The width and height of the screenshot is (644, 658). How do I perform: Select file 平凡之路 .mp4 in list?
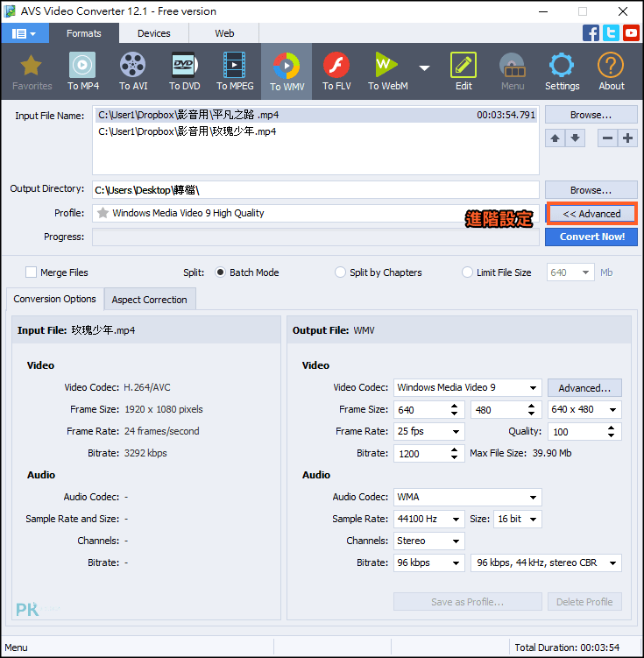[x=316, y=115]
